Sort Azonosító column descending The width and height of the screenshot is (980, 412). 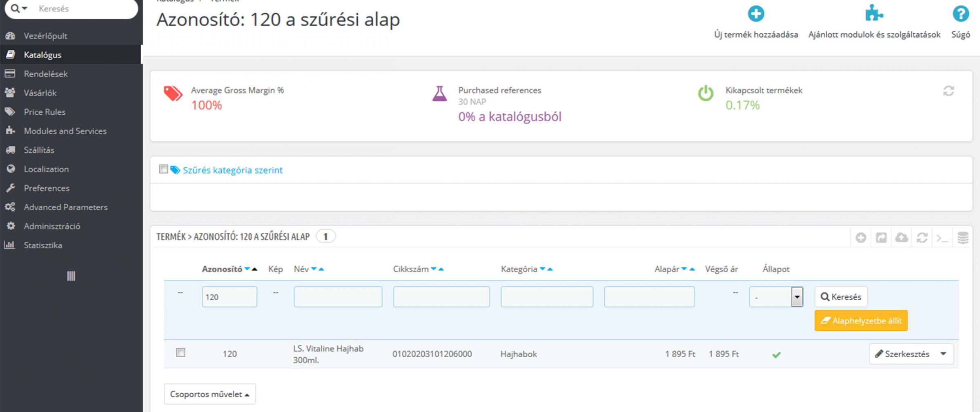click(247, 269)
